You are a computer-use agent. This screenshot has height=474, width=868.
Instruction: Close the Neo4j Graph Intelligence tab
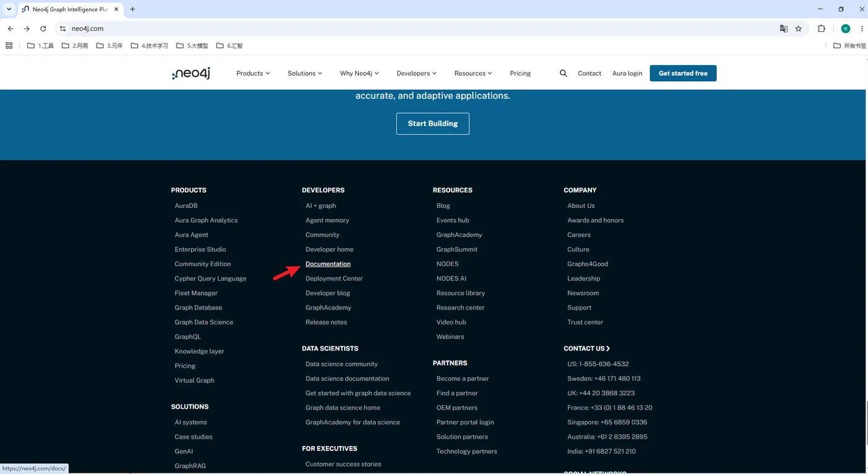coord(117,9)
